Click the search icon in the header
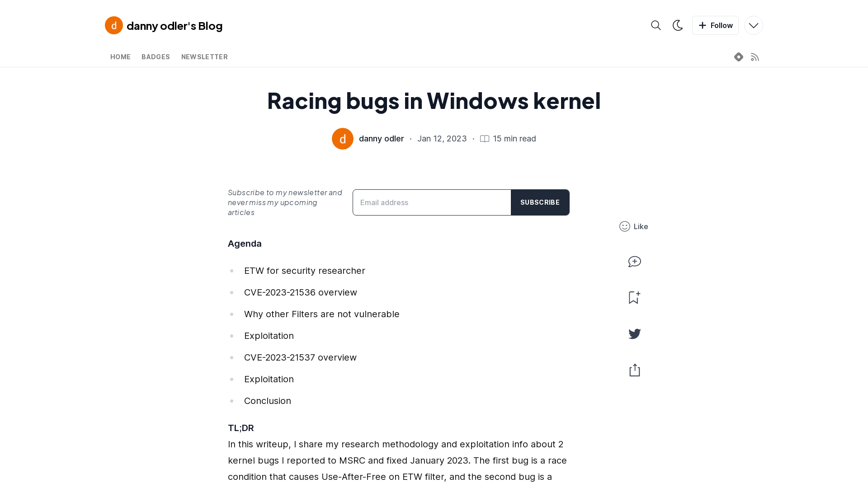The image size is (868, 488). 656,25
